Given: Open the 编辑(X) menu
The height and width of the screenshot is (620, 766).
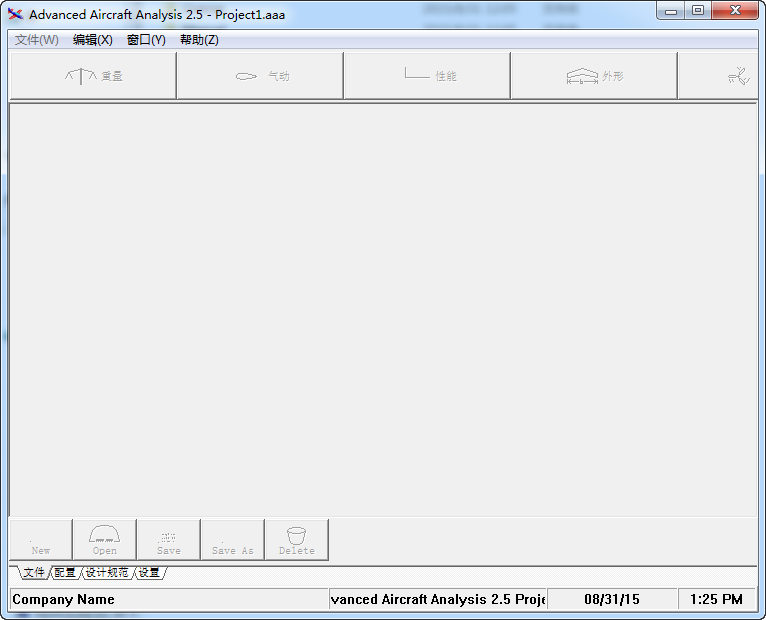Looking at the screenshot, I should tap(93, 40).
